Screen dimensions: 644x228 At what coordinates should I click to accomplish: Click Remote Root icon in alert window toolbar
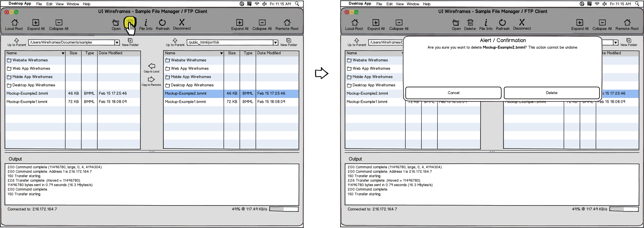pos(627,23)
